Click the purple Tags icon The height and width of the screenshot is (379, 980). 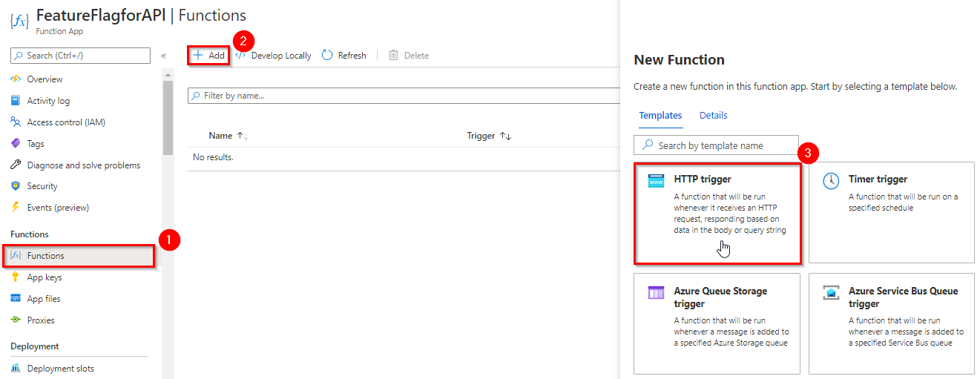(x=16, y=144)
